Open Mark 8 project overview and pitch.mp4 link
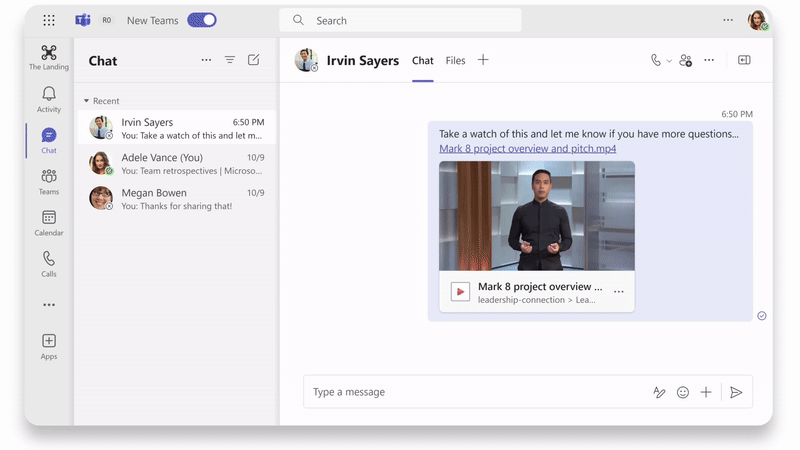The height and width of the screenshot is (450, 800). 528,148
